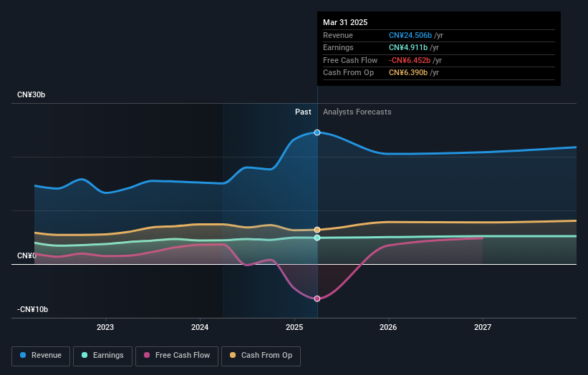588x375 pixels.
Task: Select the Free Cash Flow negative data point
Action: [317, 298]
